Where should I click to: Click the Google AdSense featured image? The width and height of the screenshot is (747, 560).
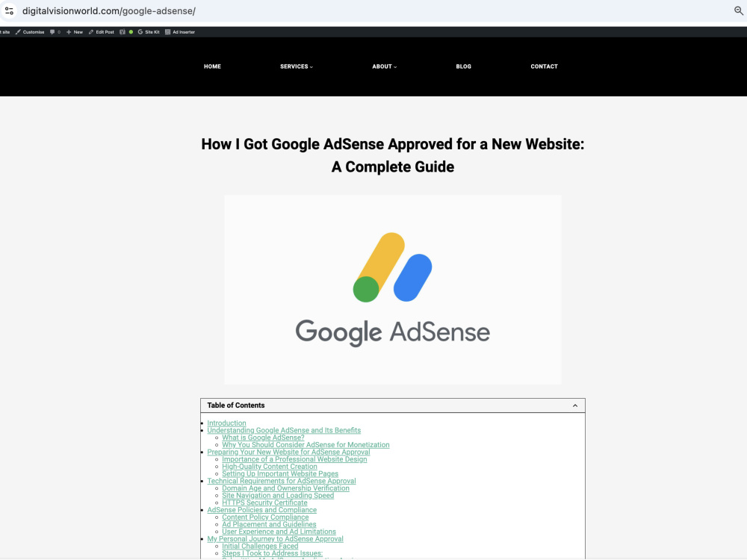point(393,290)
